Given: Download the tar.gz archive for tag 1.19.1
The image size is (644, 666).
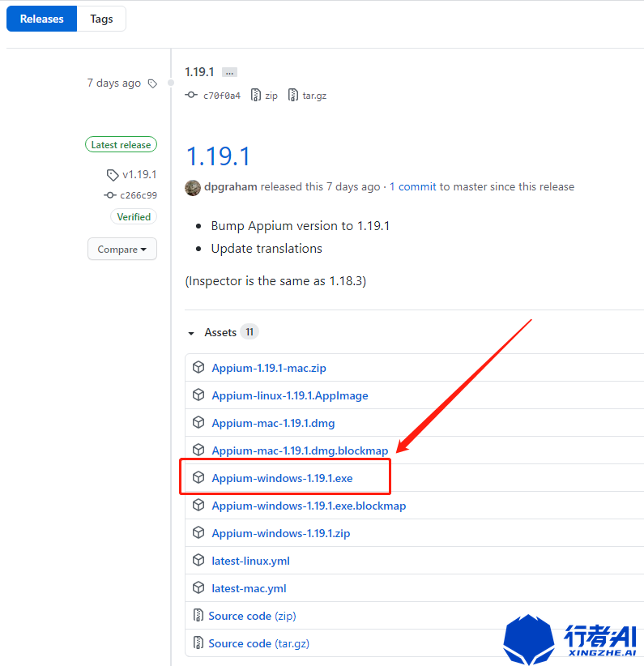Looking at the screenshot, I should [x=314, y=96].
